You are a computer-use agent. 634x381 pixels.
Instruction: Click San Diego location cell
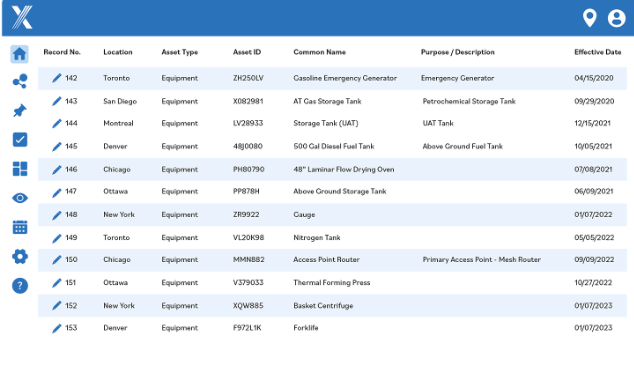(x=120, y=101)
